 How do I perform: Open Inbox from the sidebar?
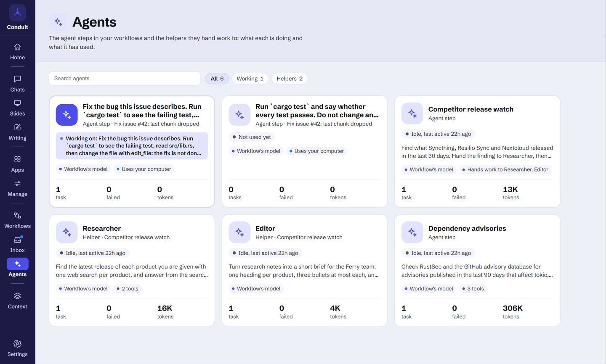coord(17,245)
